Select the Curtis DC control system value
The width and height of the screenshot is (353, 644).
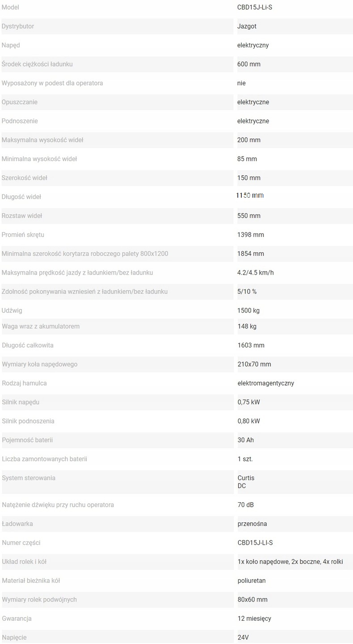point(246,482)
